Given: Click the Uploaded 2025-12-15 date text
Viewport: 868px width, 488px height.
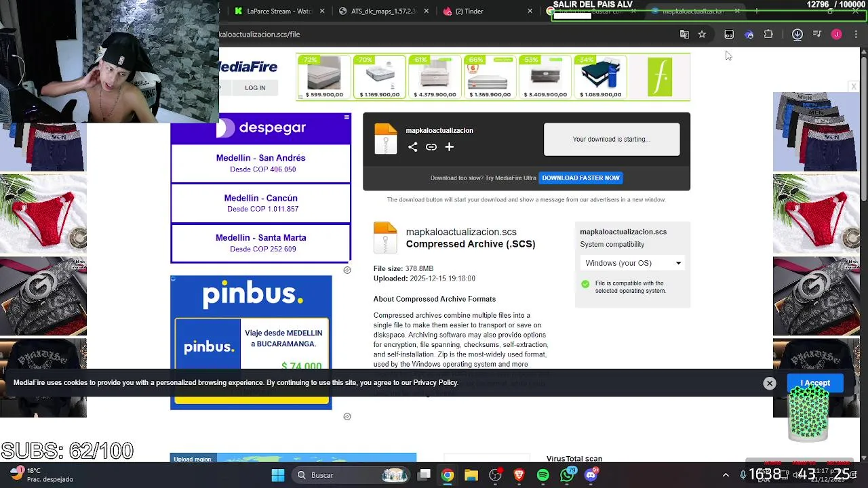Looking at the screenshot, I should click(425, 279).
